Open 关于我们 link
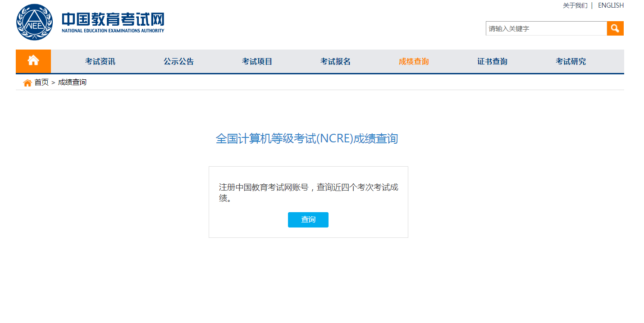 574,5
